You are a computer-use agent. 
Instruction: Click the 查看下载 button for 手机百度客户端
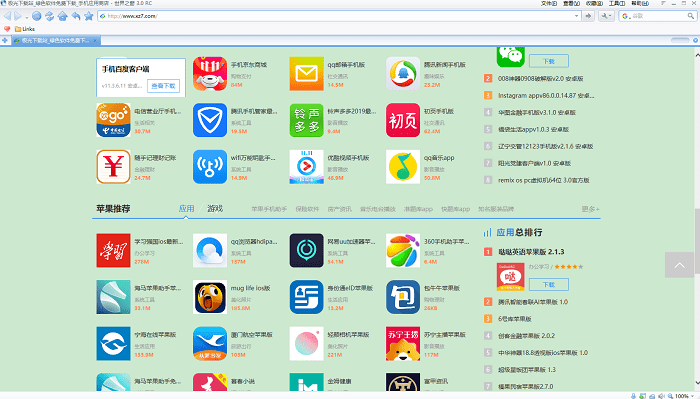(x=163, y=86)
